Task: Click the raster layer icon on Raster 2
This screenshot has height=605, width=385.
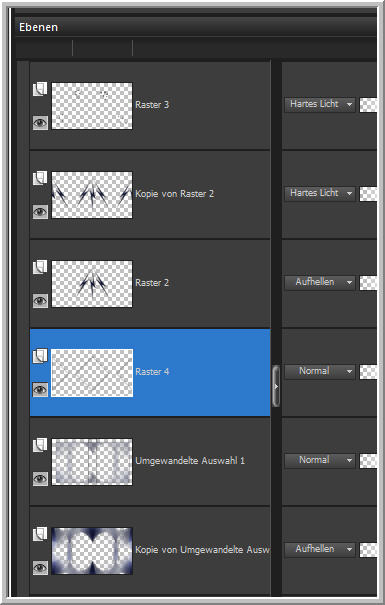Action: click(40, 267)
